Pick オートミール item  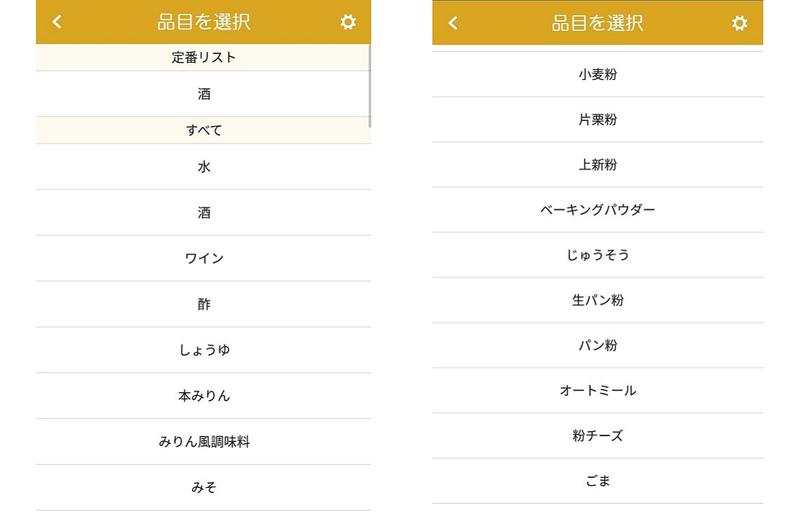(x=597, y=390)
